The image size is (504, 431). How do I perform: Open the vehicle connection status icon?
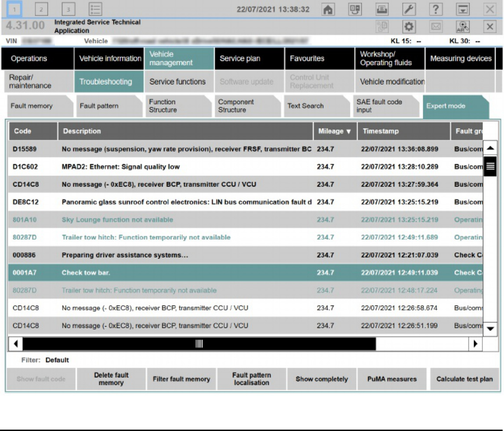[355, 9]
